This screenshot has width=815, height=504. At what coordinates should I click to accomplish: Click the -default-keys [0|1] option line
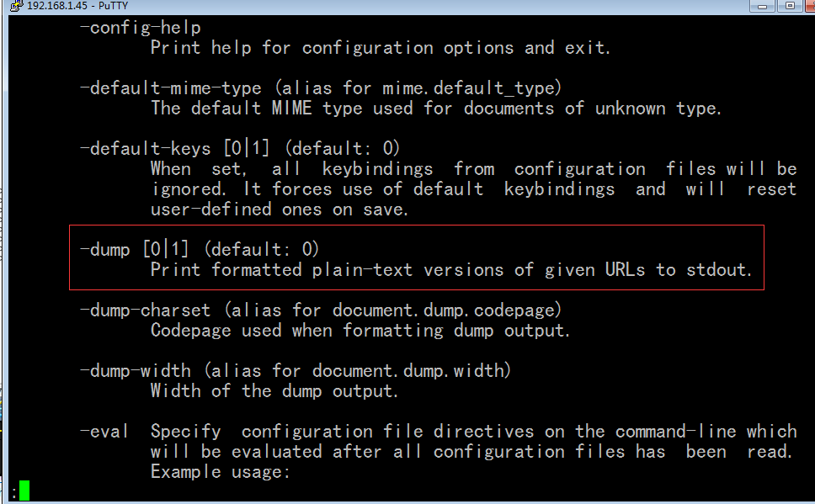(x=240, y=149)
